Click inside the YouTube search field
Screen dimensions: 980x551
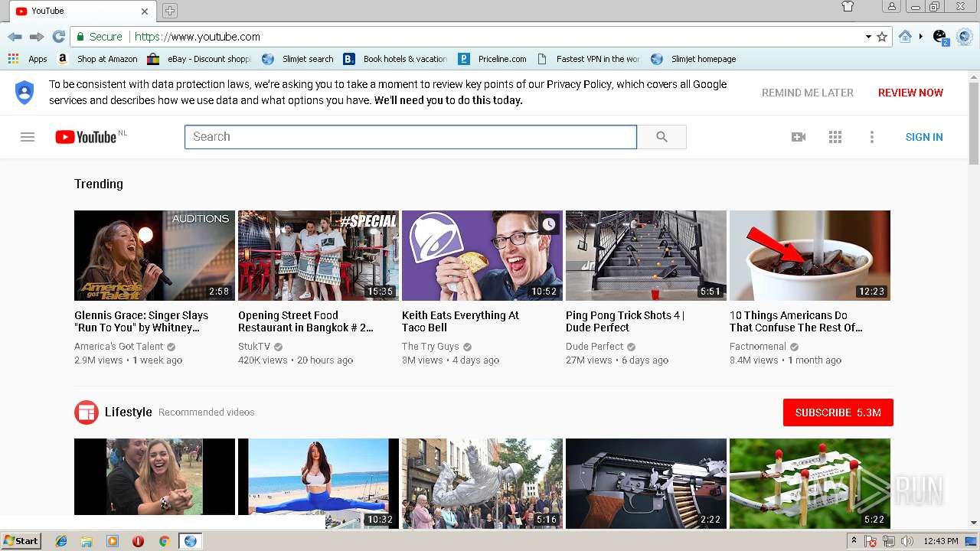[x=410, y=137]
